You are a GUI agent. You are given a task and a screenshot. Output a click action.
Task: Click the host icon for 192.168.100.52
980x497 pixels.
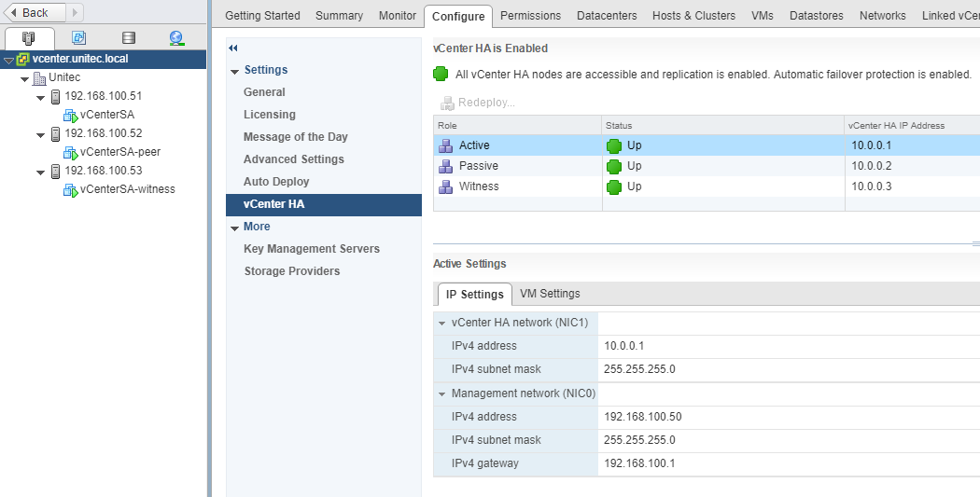coord(55,133)
